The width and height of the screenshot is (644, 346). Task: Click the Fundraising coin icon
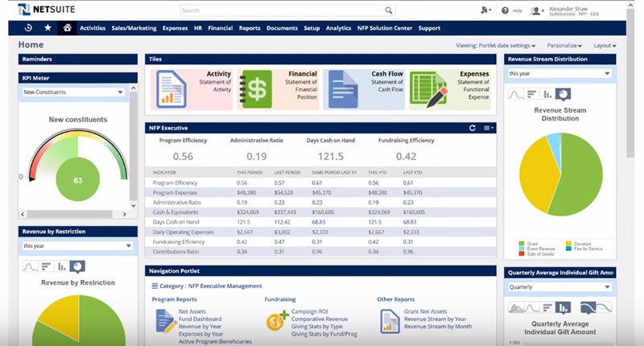(277, 321)
